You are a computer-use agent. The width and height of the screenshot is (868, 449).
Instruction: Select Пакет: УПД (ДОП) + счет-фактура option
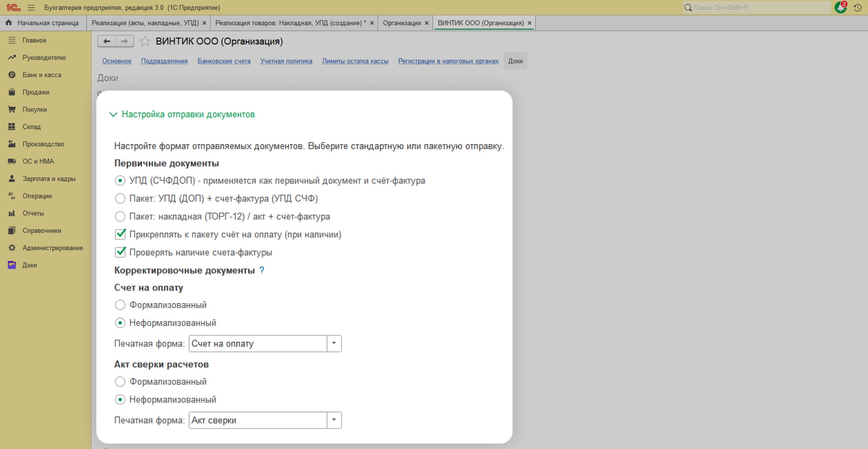120,199
